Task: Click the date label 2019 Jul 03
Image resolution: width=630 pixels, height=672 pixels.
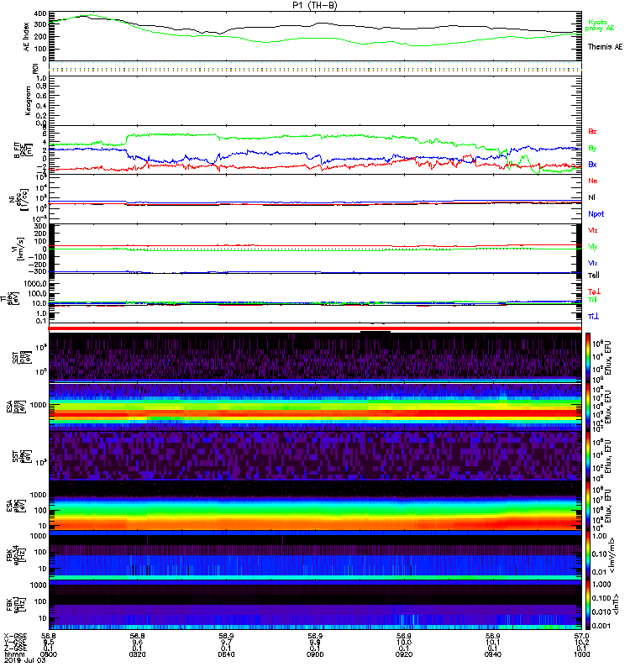Action: click(25, 660)
